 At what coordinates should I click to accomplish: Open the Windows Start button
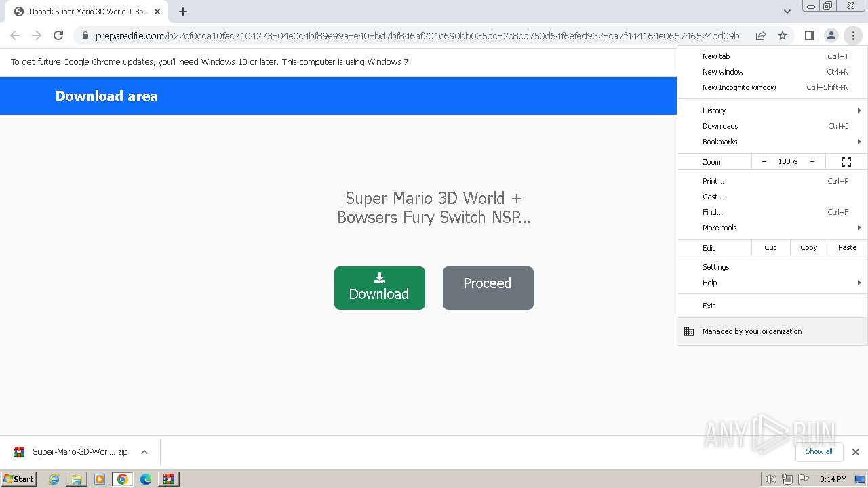pyautogui.click(x=19, y=479)
